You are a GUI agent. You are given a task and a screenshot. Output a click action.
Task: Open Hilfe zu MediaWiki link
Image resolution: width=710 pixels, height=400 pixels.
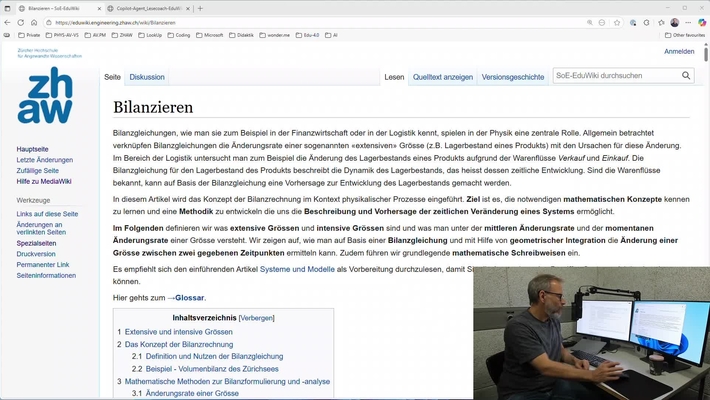44,182
